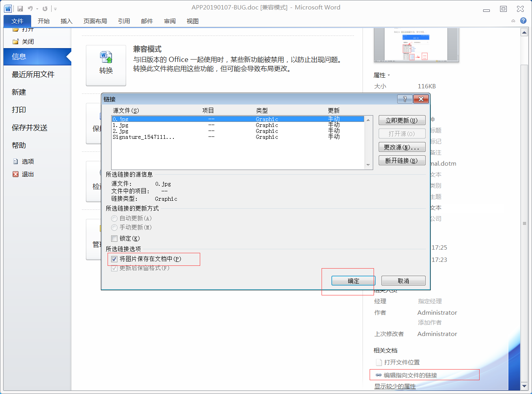Switch to the 审阅 ribbon tab
The height and width of the screenshot is (394, 532).
[169, 21]
